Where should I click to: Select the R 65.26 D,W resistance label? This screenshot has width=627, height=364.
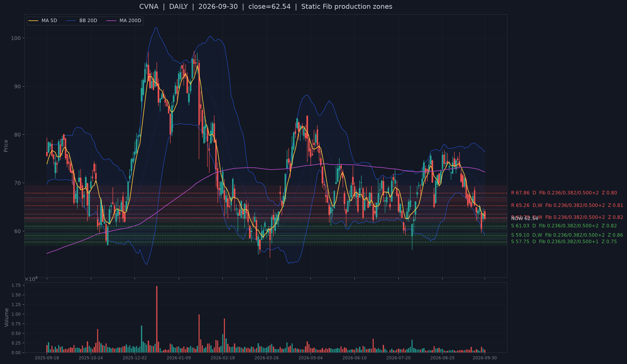pyautogui.click(x=567, y=205)
